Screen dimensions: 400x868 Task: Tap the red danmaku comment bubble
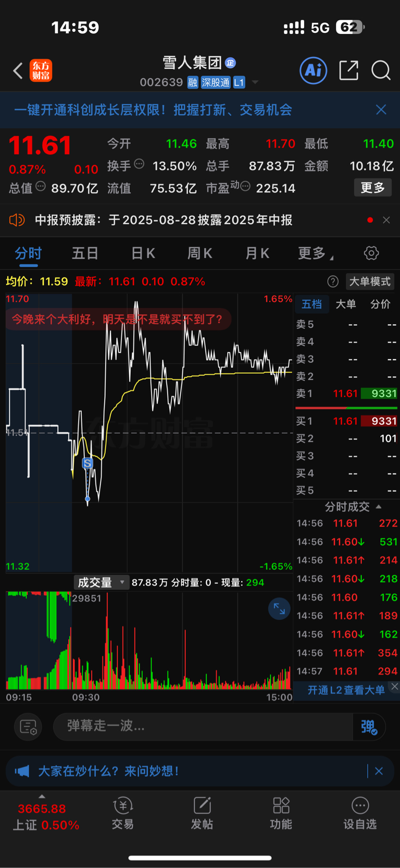pos(118,319)
